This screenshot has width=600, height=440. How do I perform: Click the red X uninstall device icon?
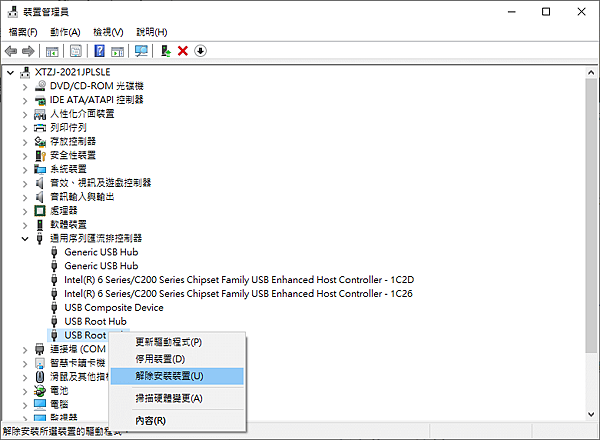click(x=183, y=51)
